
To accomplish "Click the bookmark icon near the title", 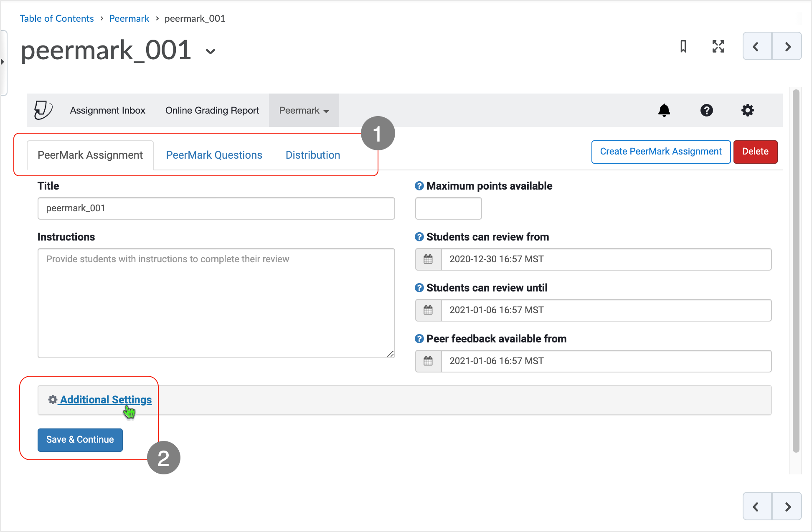I will 683,46.
